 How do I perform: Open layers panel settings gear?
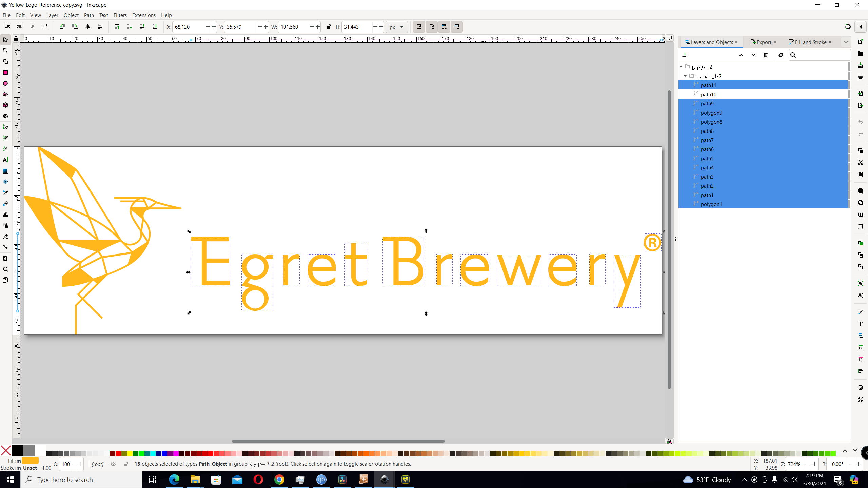781,55
